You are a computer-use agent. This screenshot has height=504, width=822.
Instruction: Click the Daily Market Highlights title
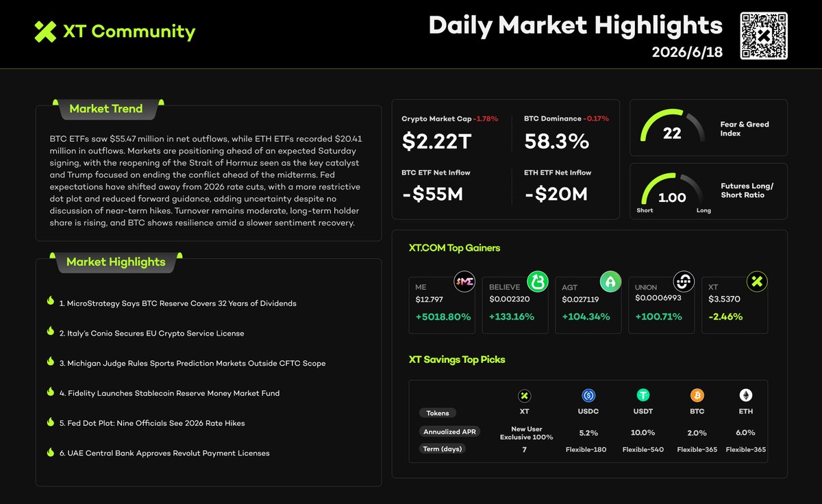click(x=575, y=25)
